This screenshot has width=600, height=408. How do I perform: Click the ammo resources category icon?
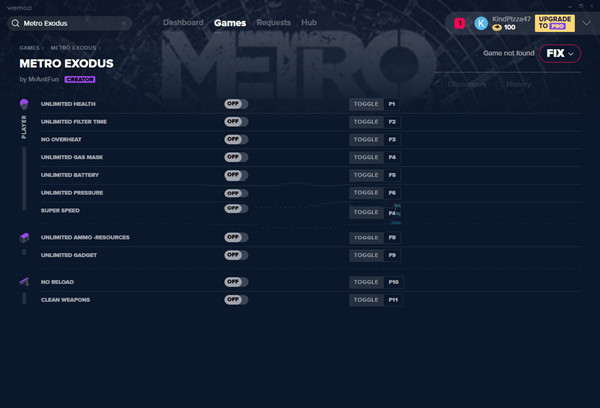point(24,237)
